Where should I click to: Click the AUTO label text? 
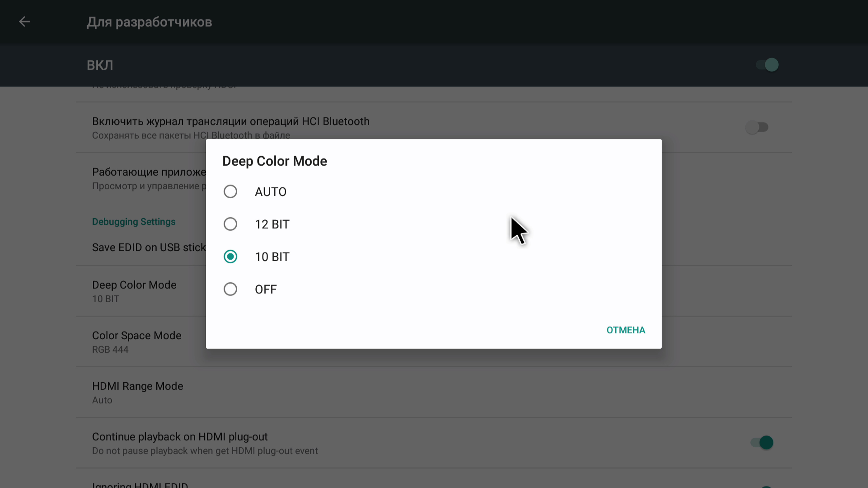[x=271, y=192]
